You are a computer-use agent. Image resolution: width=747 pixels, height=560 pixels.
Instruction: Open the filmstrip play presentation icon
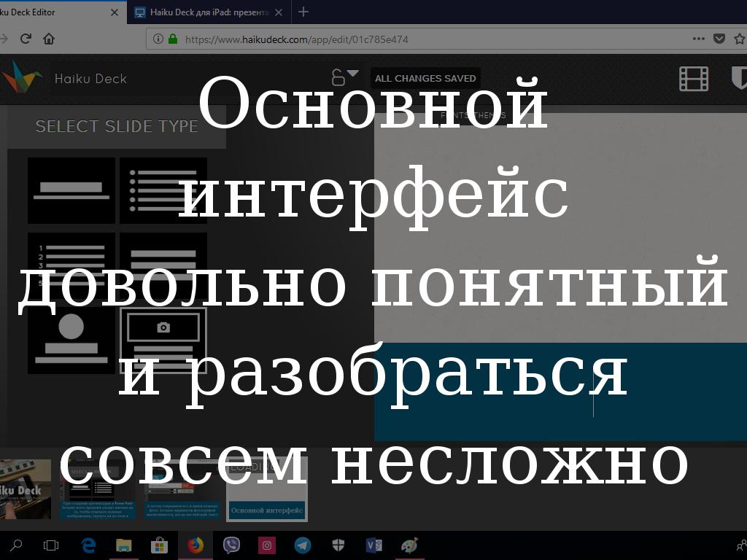(693, 78)
